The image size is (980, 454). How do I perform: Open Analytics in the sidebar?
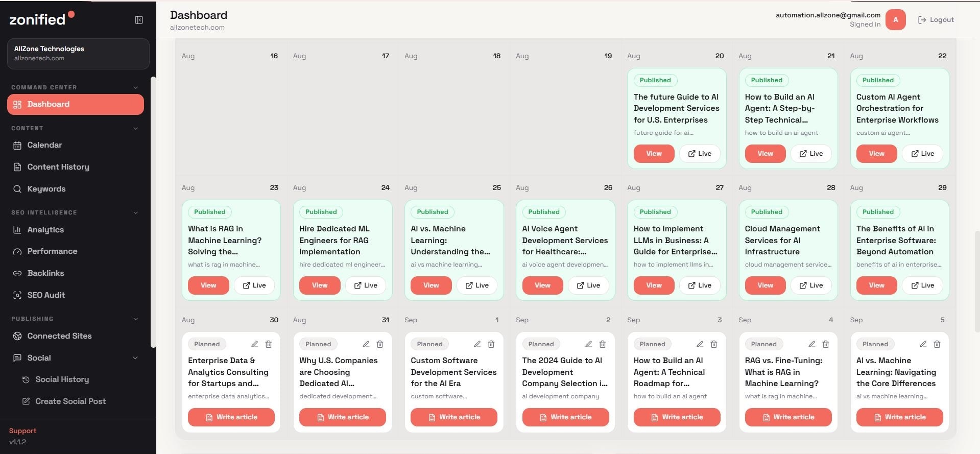76,230
